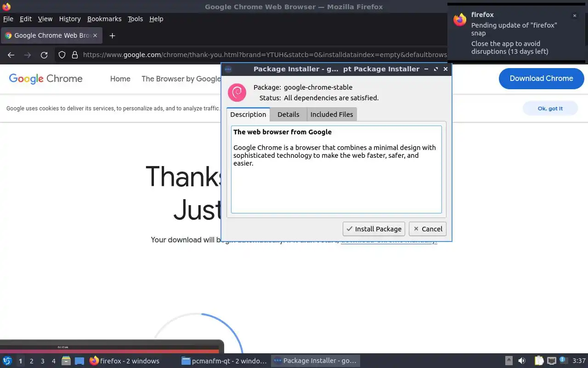The image size is (588, 368).
Task: Open a new Firefox tab
Action: (112, 35)
